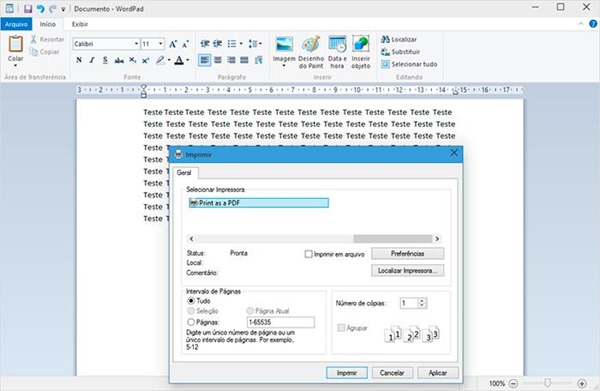Justify the paragraph text

pos(244,60)
